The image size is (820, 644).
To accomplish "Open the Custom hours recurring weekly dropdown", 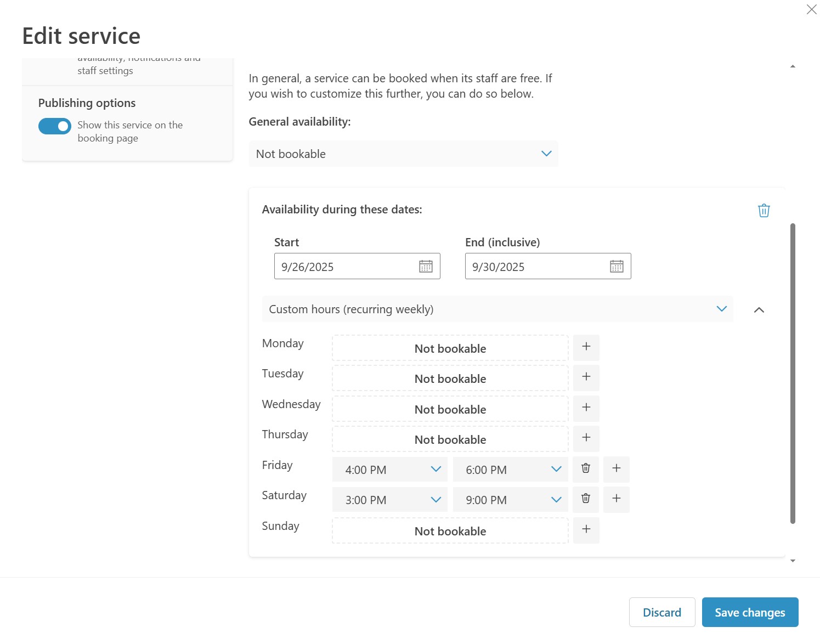I will (497, 309).
